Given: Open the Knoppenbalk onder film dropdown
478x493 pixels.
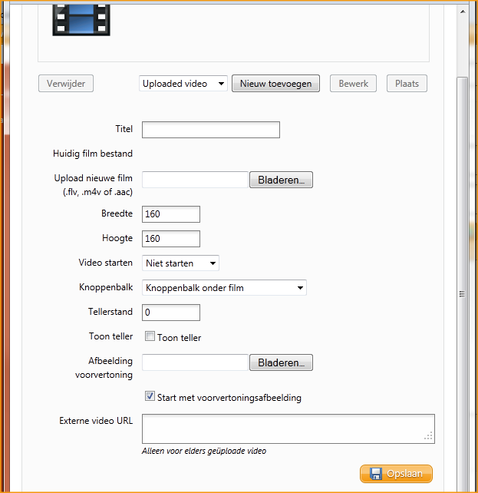Looking at the screenshot, I should [224, 288].
